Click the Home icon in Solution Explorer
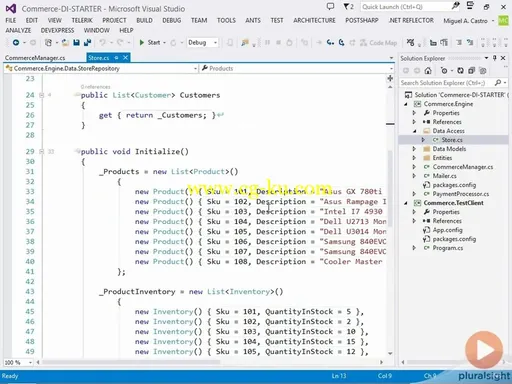512x384 pixels. tap(428, 71)
